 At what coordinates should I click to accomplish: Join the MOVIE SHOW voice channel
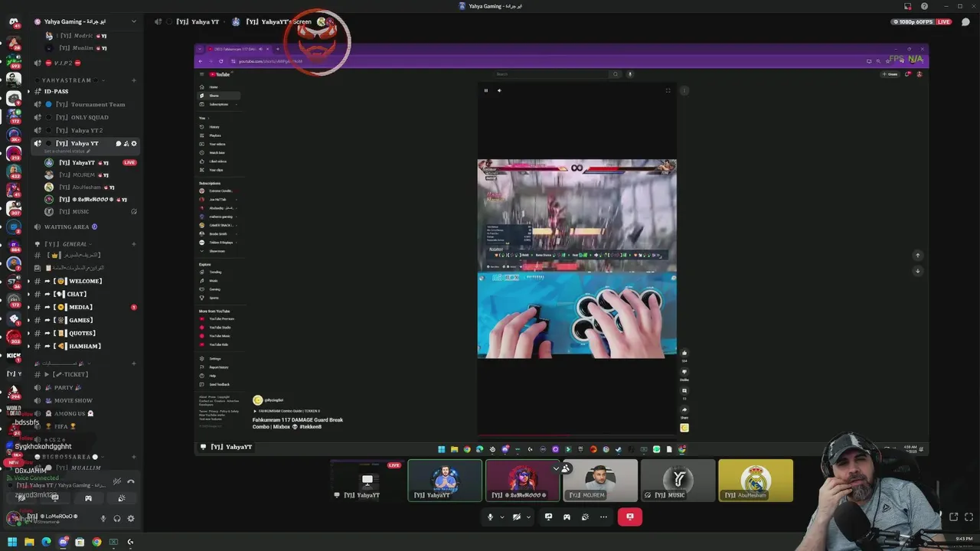[84, 400]
